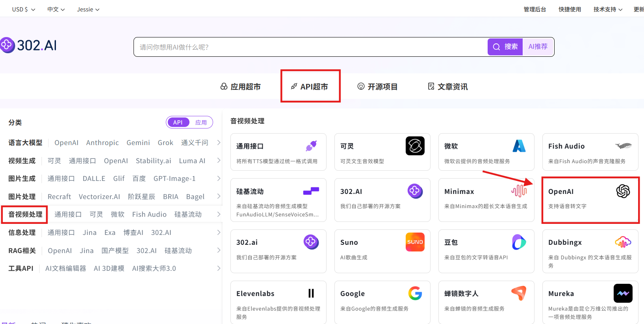Screen dimensions: 644x324
Task: Click the 开源项目 tab icon
Action: pos(361,86)
